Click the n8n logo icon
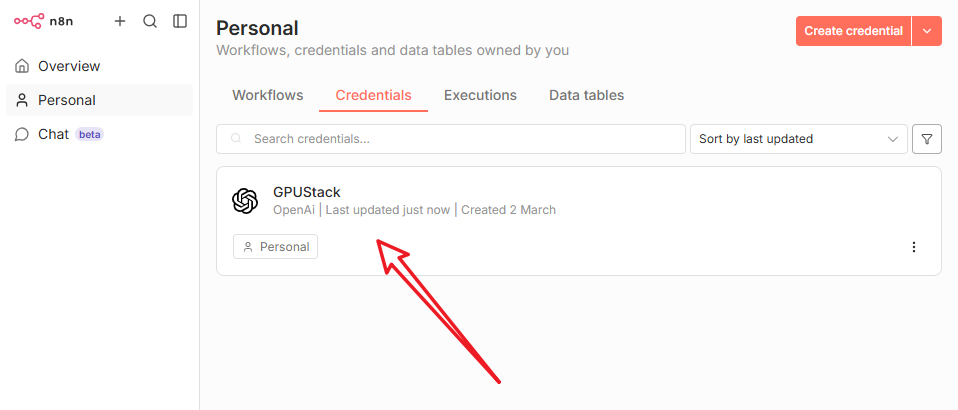958x410 pixels. pyautogui.click(x=28, y=21)
